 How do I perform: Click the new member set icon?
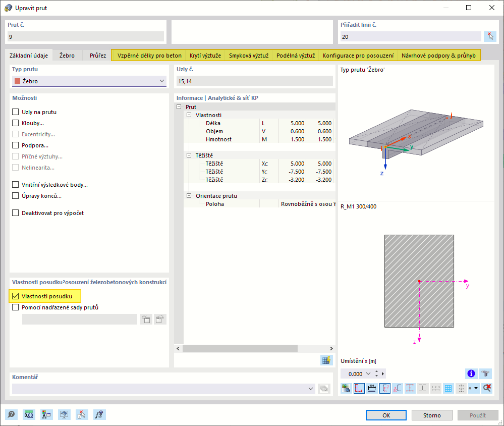point(146,320)
